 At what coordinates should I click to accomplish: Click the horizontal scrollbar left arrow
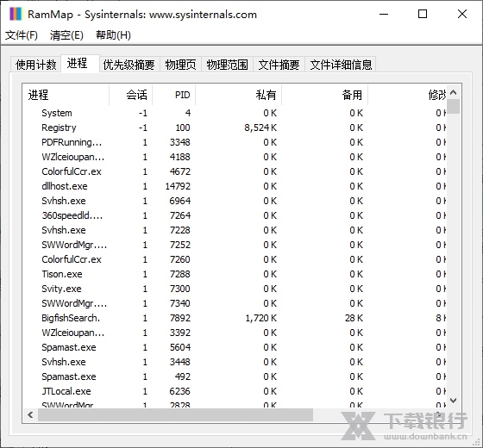tap(30, 414)
